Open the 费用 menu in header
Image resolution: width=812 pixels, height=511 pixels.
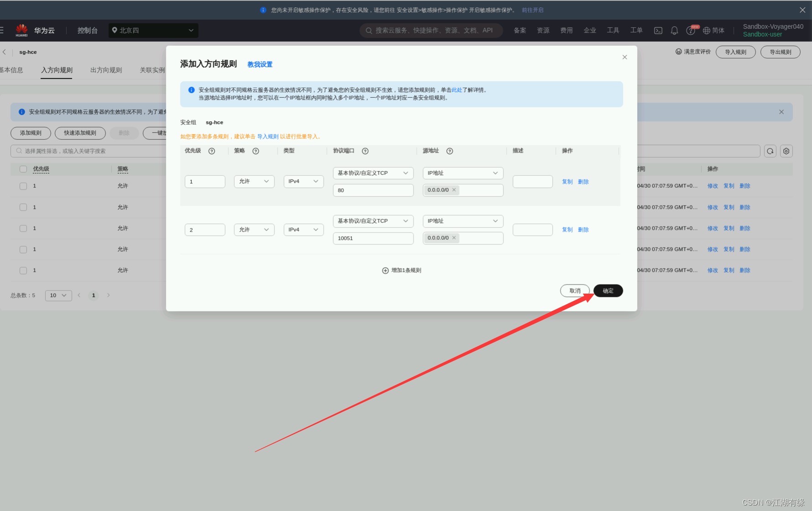click(x=566, y=31)
